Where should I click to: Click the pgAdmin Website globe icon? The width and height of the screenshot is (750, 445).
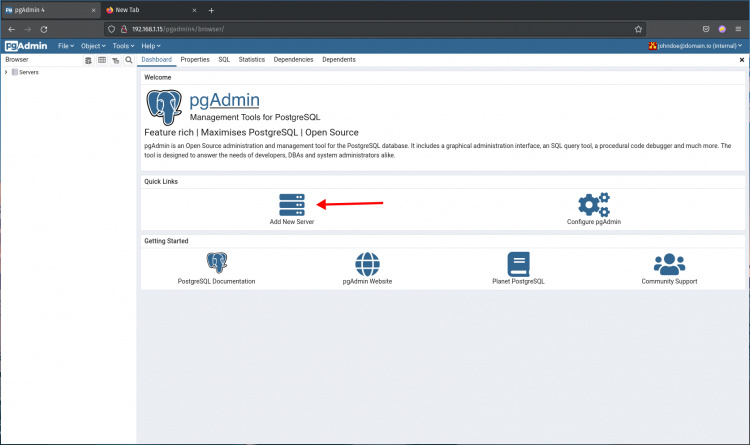coord(367,263)
